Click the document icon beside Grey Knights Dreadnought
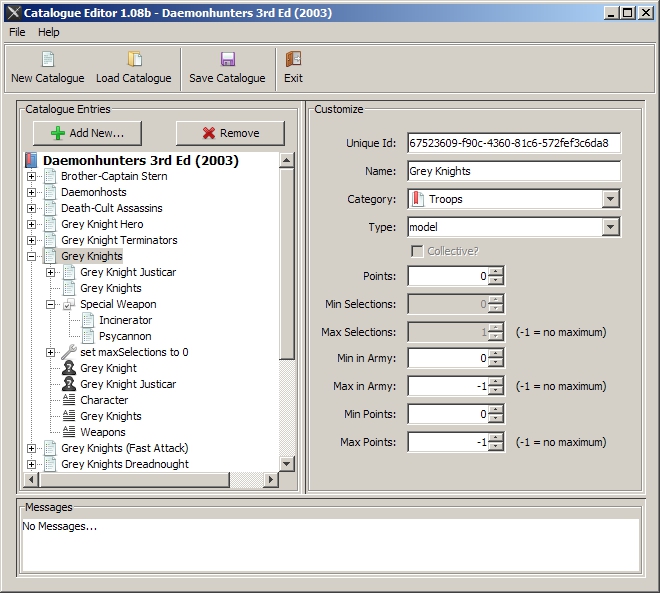This screenshot has height=593, width=660. [x=50, y=464]
